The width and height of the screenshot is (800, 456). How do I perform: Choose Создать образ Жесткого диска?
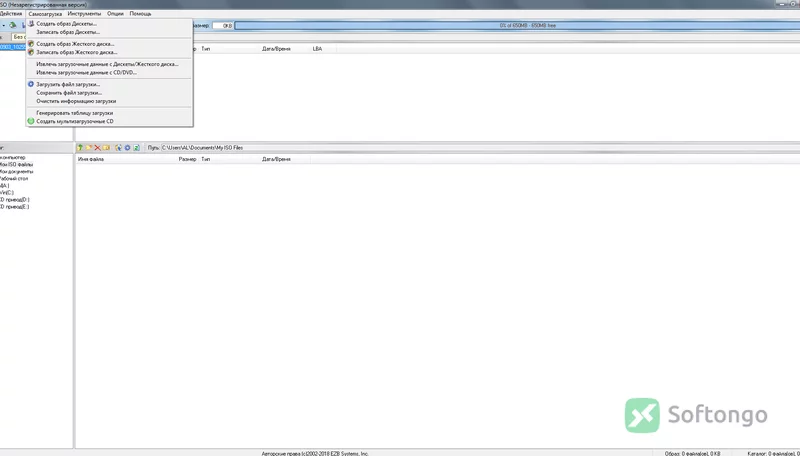click(x=109, y=44)
